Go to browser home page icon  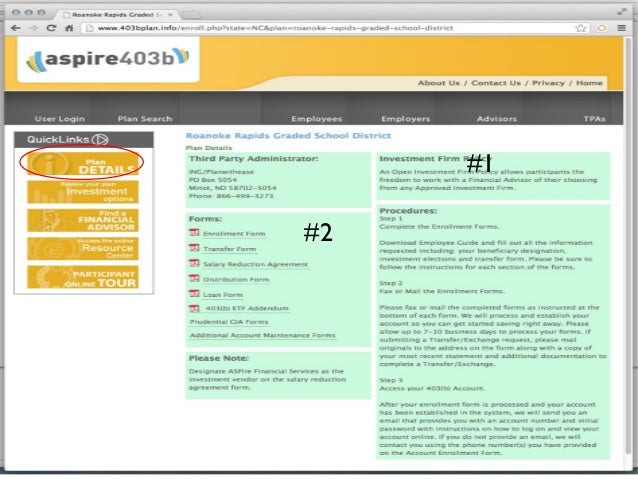[x=69, y=28]
